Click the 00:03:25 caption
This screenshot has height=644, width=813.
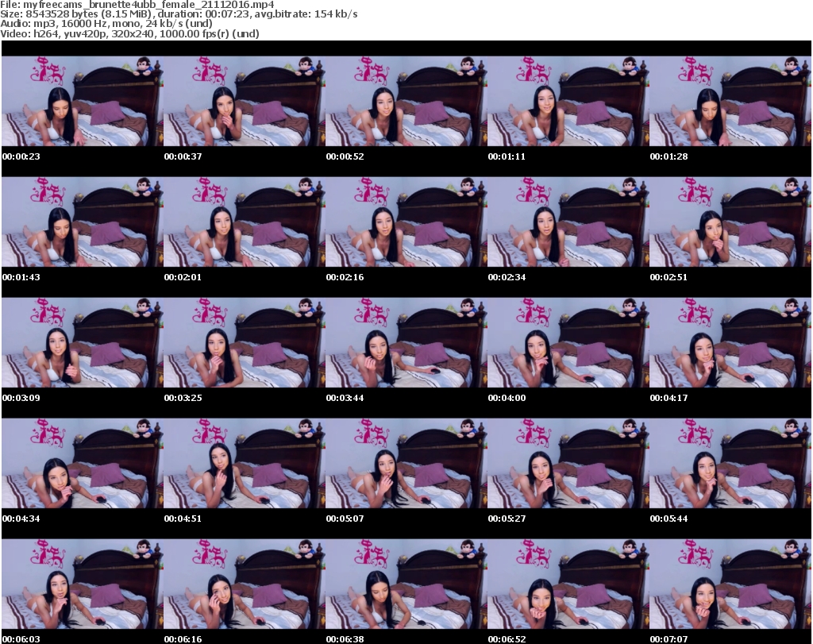183,398
